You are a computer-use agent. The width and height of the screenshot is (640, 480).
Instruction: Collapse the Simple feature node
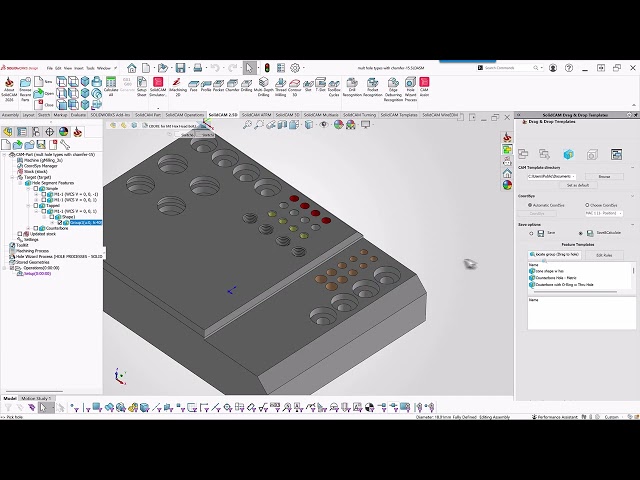[29, 189]
